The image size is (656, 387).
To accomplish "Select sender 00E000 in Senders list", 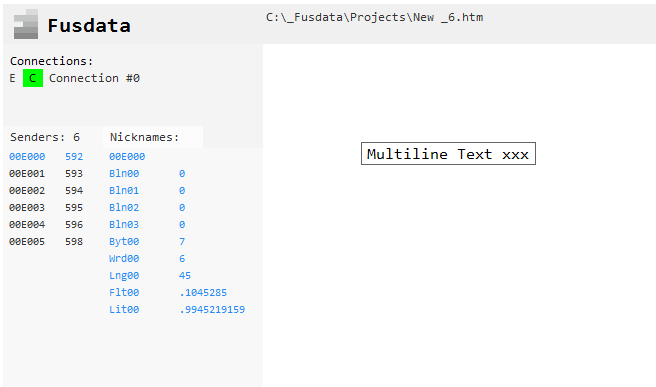I will click(27, 156).
